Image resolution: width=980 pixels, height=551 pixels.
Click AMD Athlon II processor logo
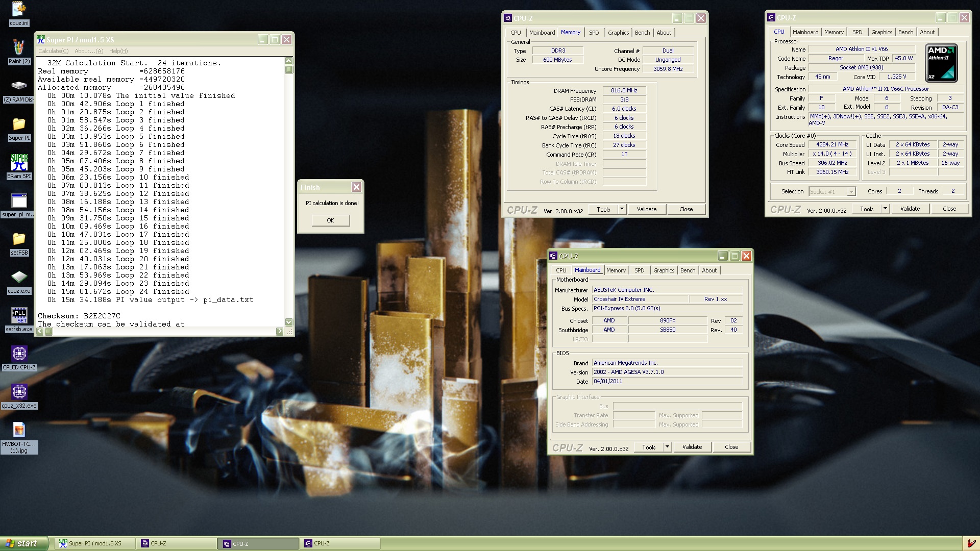pyautogui.click(x=941, y=63)
